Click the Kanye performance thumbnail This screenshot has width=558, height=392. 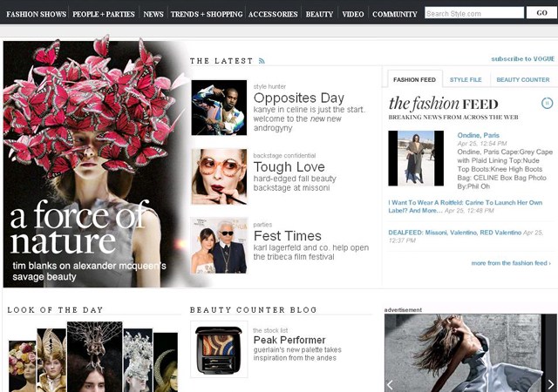click(219, 107)
